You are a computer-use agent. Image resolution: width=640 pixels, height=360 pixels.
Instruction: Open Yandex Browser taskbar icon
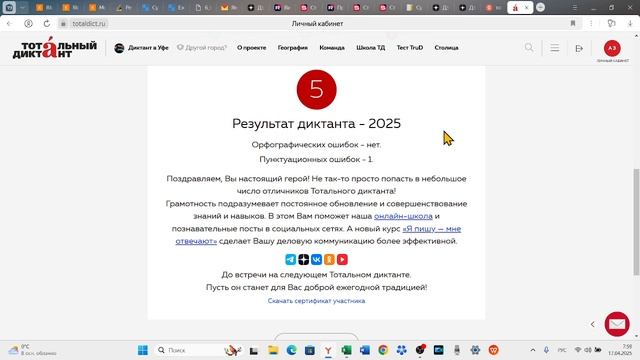pyautogui.click(x=328, y=350)
